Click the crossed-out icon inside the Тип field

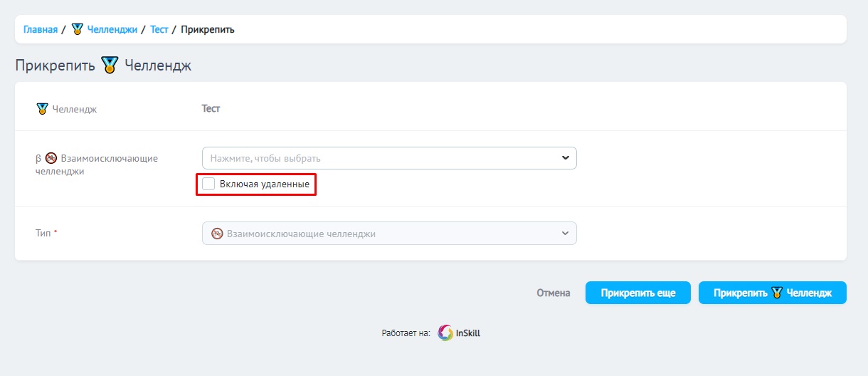(x=217, y=234)
